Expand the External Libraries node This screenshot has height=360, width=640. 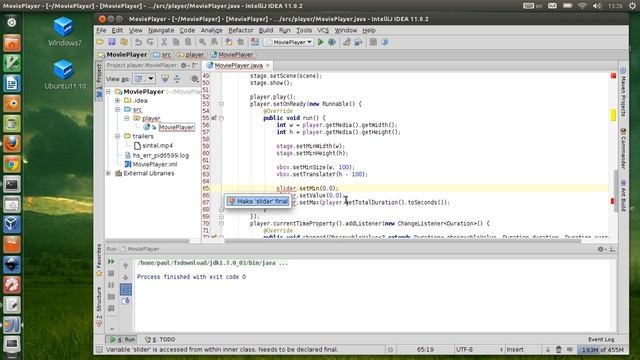109,173
